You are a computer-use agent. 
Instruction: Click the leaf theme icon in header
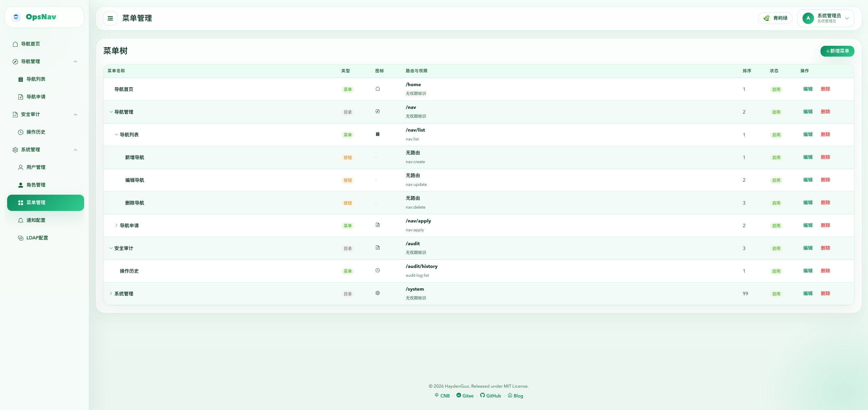click(767, 18)
